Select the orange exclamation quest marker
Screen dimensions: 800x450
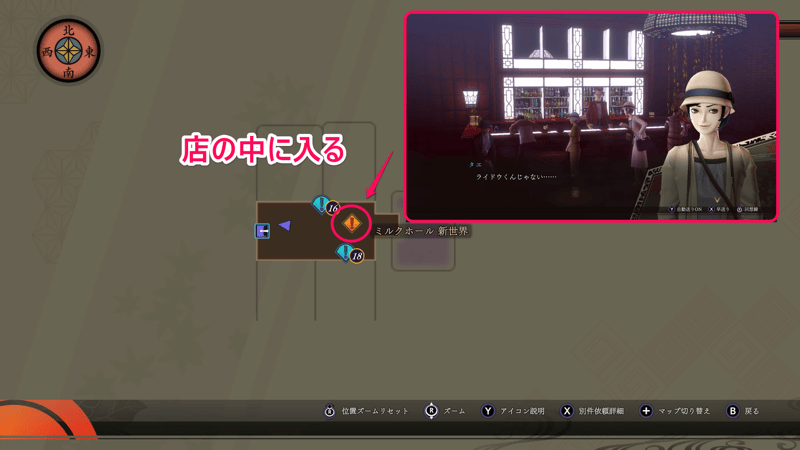point(352,223)
